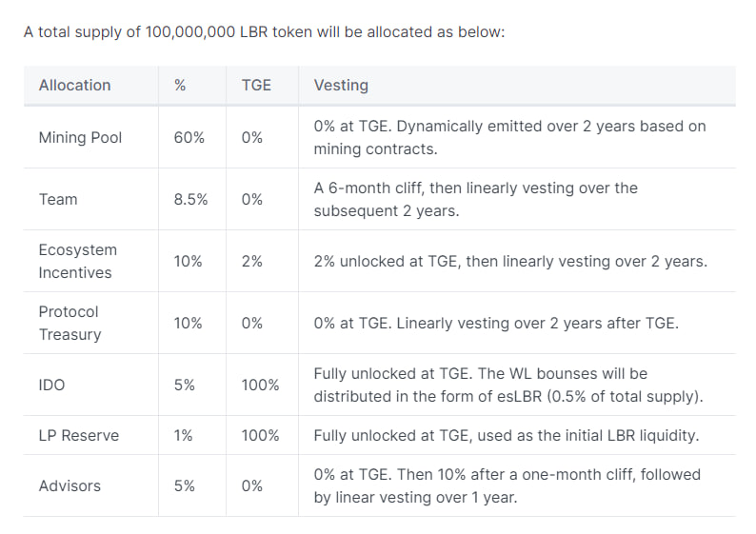Select the Vesting column header
This screenshot has height=534, width=756.
341,86
